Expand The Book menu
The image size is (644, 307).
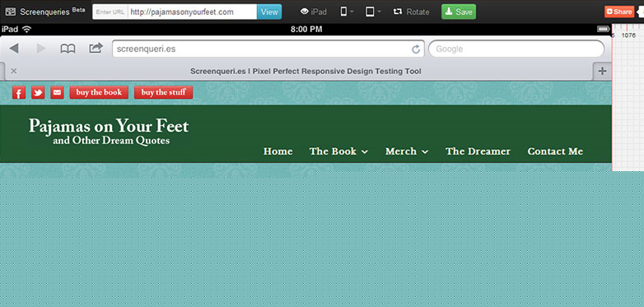pyautogui.click(x=338, y=151)
